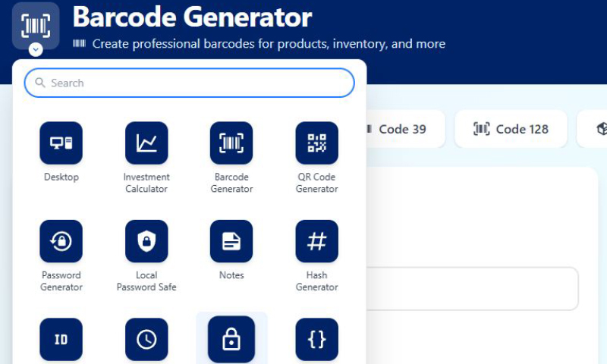Click the clock icon app tile
The width and height of the screenshot is (607, 364).
146,339
